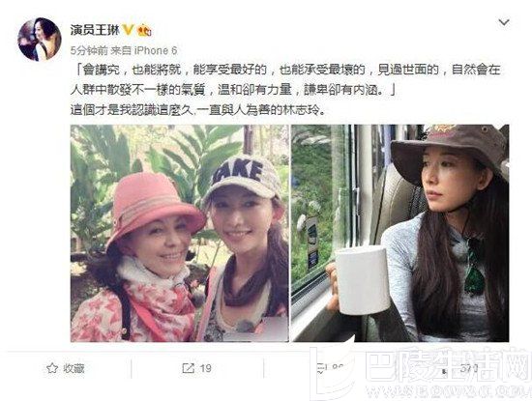532x401 pixels.
Task: Open the 演员王琳 profile avatar
Action: (39, 39)
